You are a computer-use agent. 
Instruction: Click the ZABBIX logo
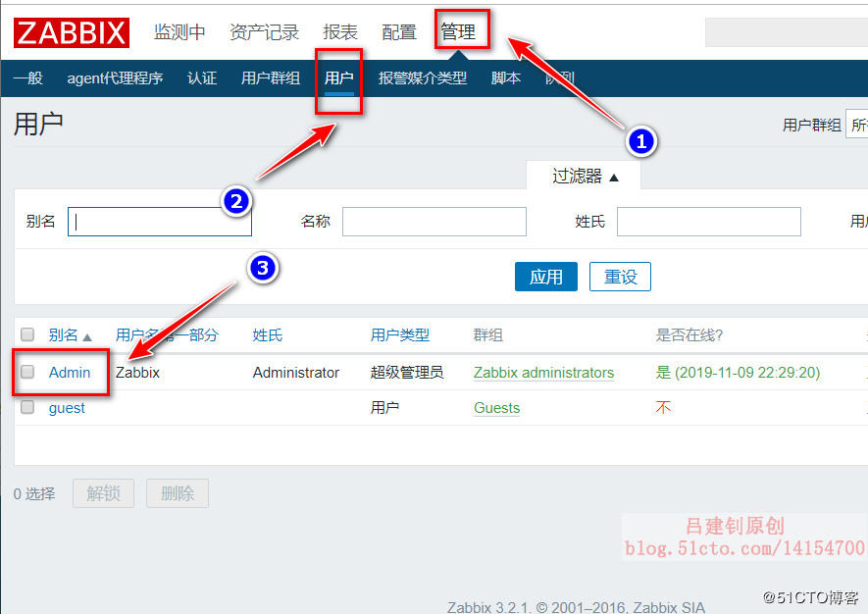(x=72, y=32)
